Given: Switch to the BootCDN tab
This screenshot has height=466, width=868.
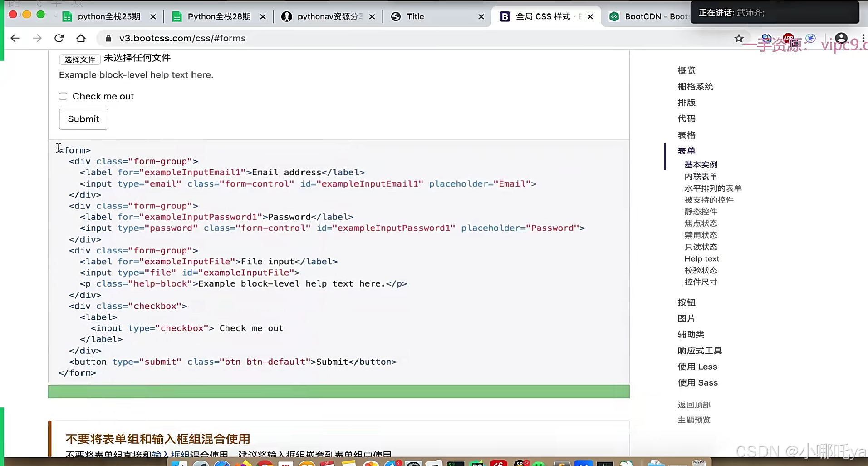Looking at the screenshot, I should 649,16.
